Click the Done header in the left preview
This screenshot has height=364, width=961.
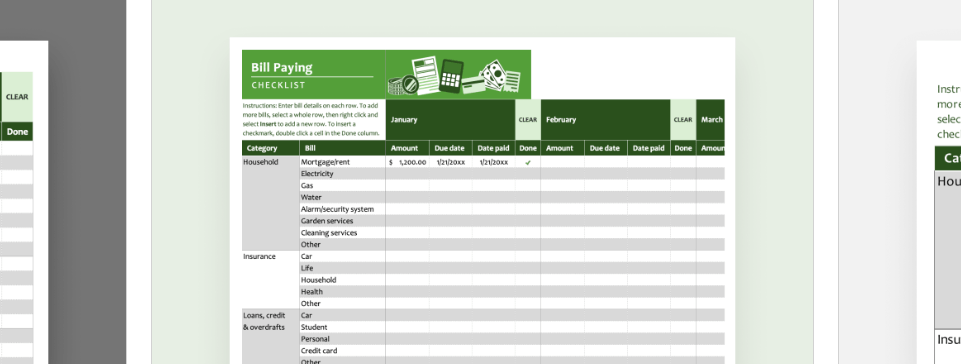click(17, 132)
